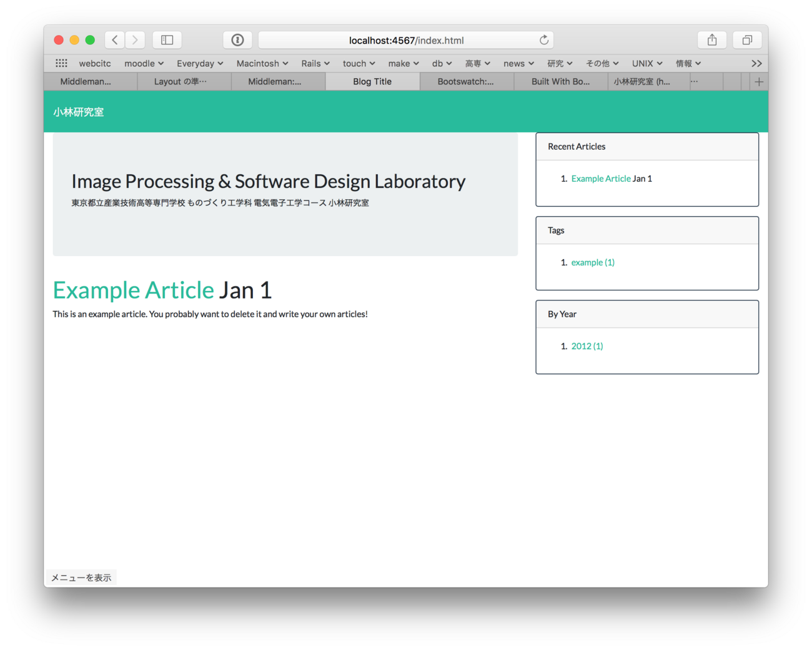The height and width of the screenshot is (650, 812).
Task: Expand the 情報 bookmarks folder
Action: point(688,63)
